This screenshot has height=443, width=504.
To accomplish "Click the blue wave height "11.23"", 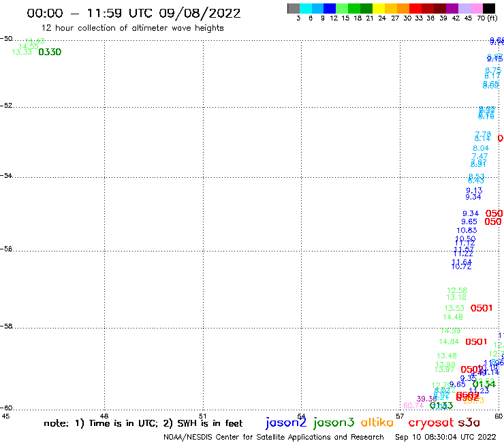I will (479, 391).
